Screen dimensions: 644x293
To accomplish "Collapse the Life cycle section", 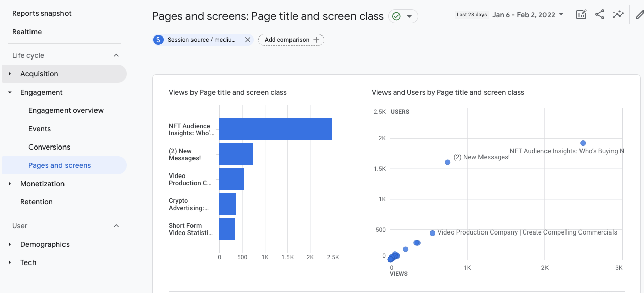I will (x=116, y=55).
